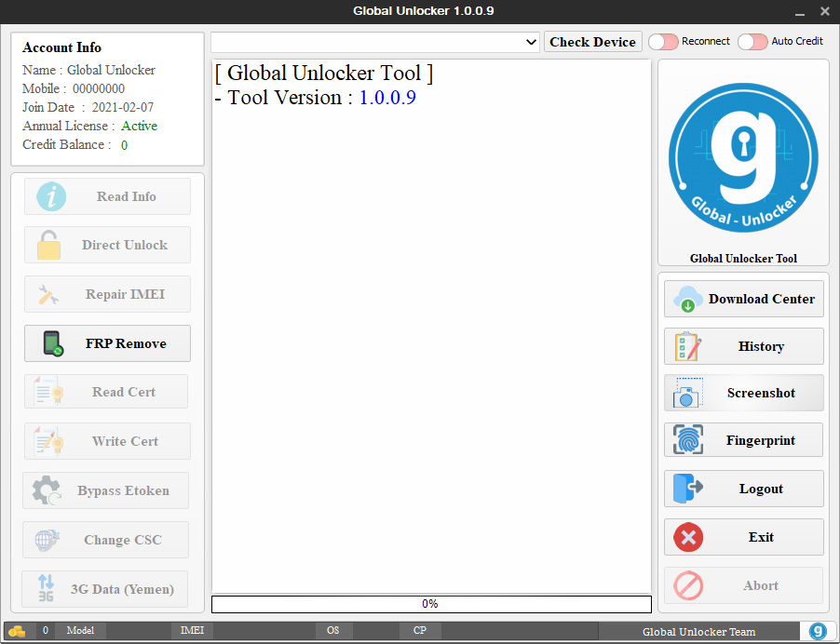Click the Tool Version 1.0.0.9 text

pyautogui.click(x=316, y=98)
